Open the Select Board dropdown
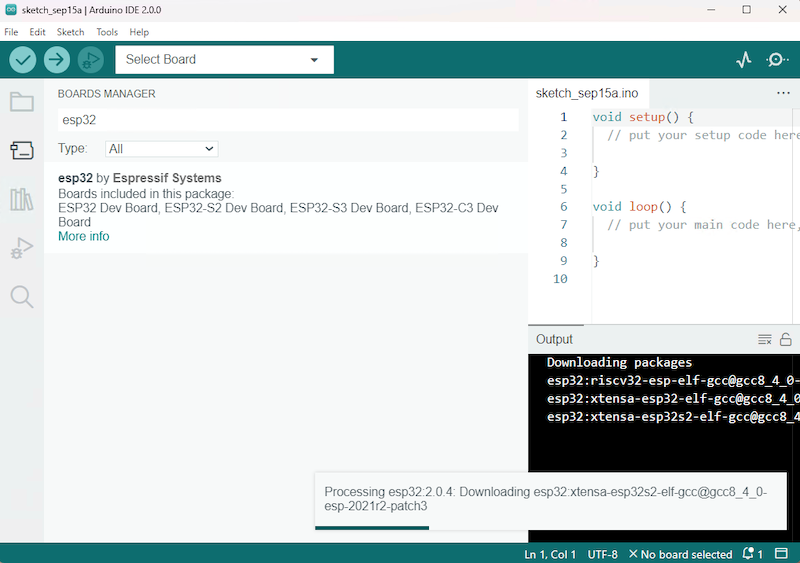This screenshot has width=800, height=563. (x=224, y=60)
